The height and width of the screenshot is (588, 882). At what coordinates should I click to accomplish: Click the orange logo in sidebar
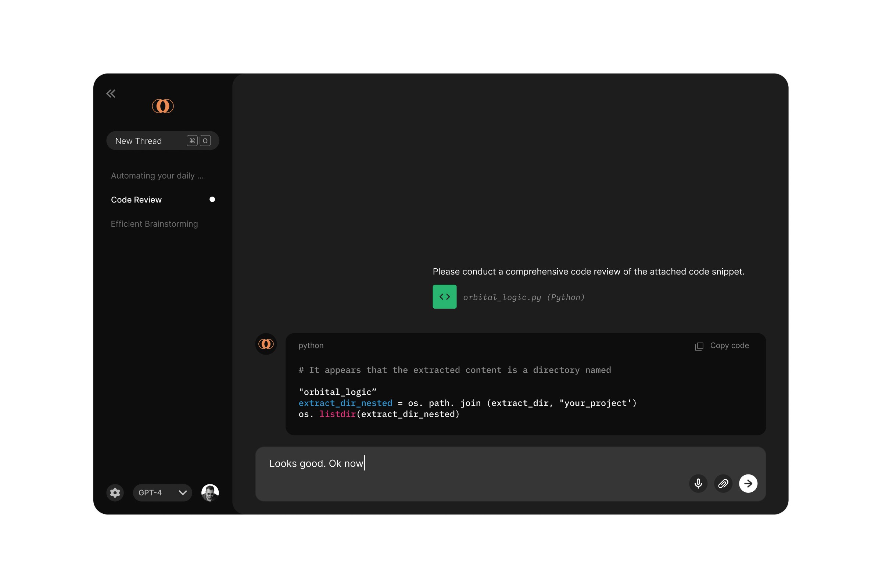point(163,106)
